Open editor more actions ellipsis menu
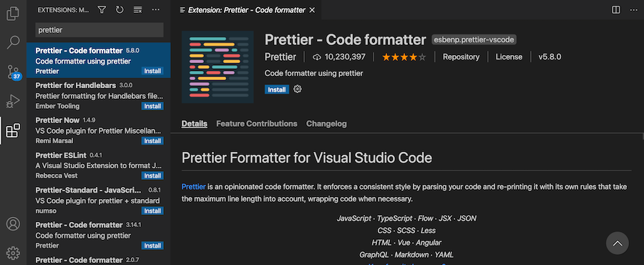The height and width of the screenshot is (265, 644). (634, 10)
